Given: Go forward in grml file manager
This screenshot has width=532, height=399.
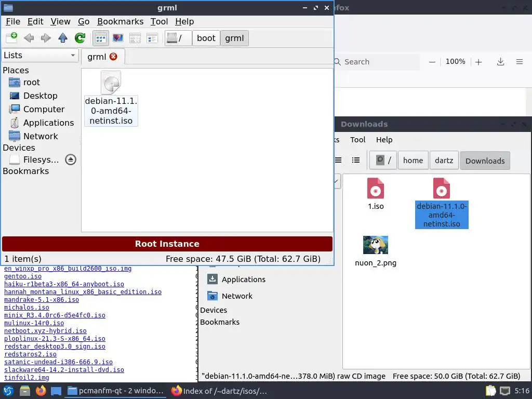Looking at the screenshot, I should click(x=46, y=38).
